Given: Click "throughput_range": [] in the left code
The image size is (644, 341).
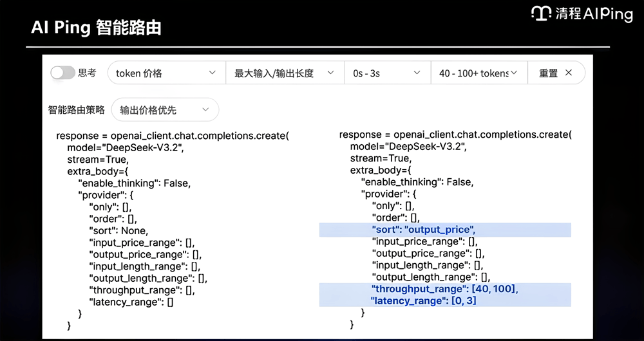Looking at the screenshot, I should click(142, 291).
